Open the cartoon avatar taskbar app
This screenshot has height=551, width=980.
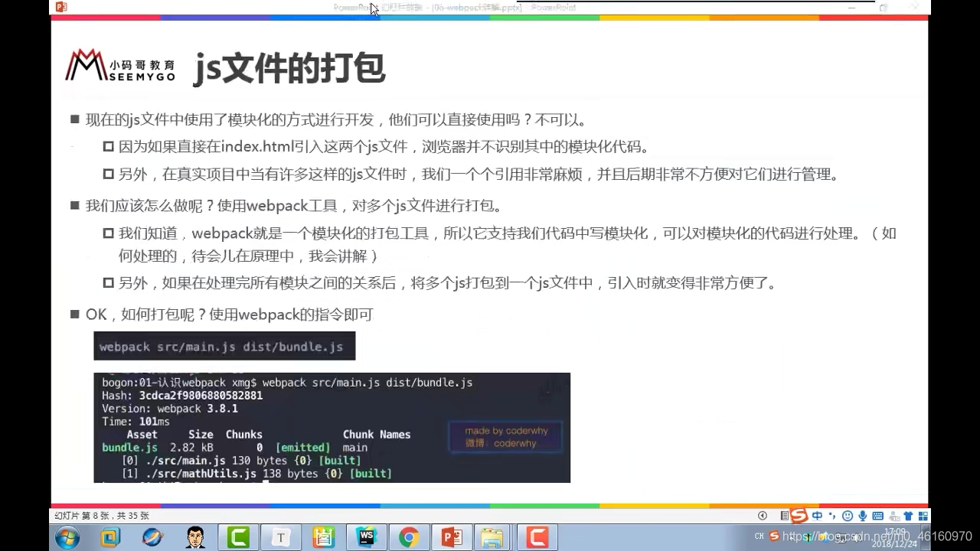[195, 538]
